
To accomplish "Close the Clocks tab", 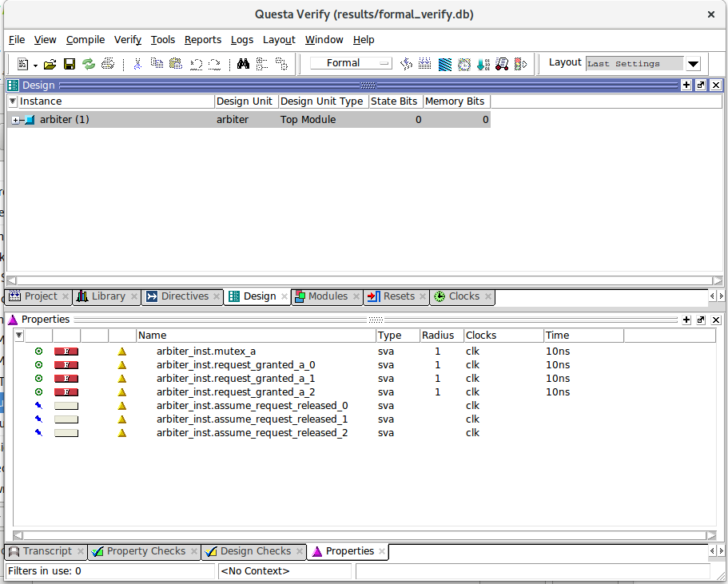I will pyautogui.click(x=487, y=296).
